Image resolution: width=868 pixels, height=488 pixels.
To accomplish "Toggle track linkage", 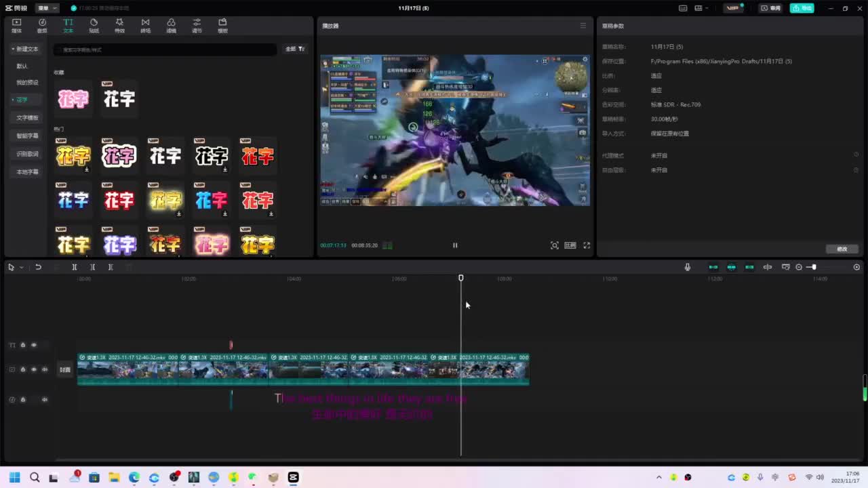I will coord(749,267).
